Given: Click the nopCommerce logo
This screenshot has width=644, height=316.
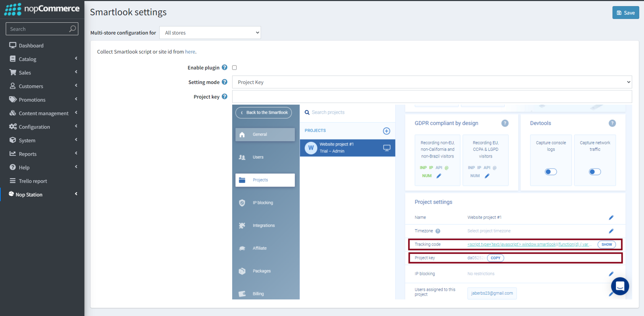Looking at the screenshot, I should pos(42,9).
